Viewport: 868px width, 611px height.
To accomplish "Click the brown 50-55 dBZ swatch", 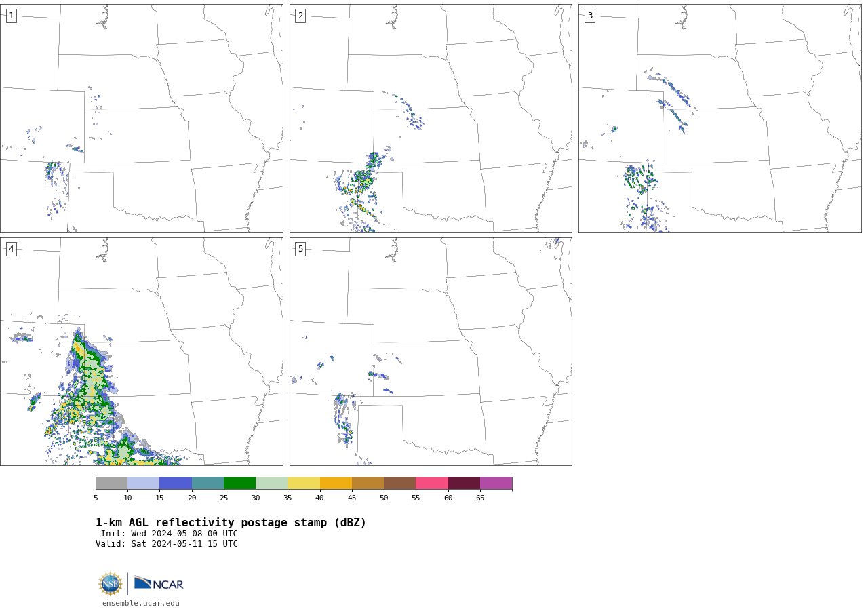I will point(400,484).
